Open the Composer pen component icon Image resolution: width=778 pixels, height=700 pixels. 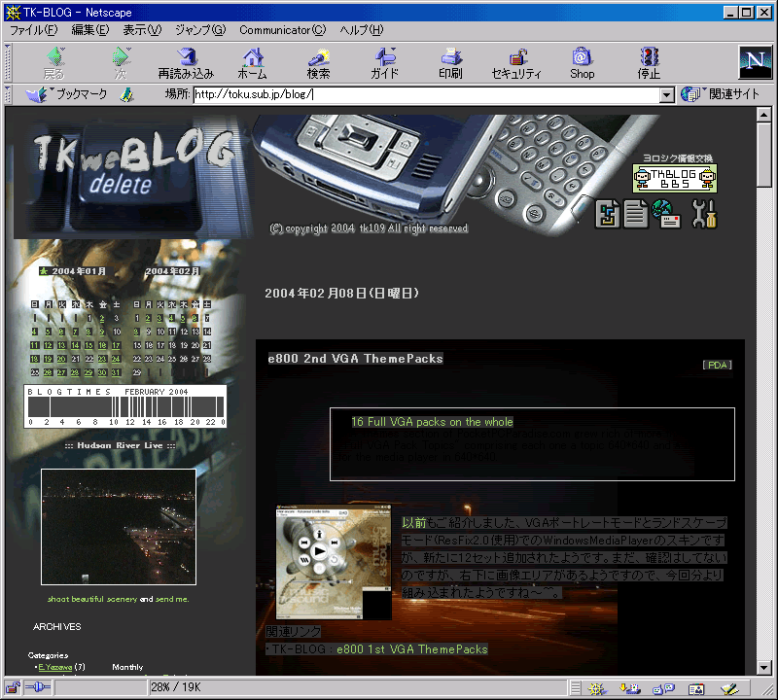click(729, 688)
